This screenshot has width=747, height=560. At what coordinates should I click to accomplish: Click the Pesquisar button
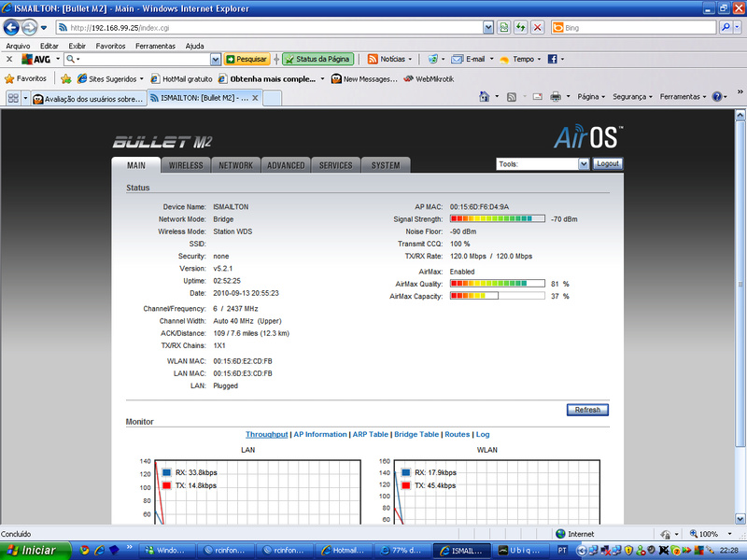tap(247, 59)
